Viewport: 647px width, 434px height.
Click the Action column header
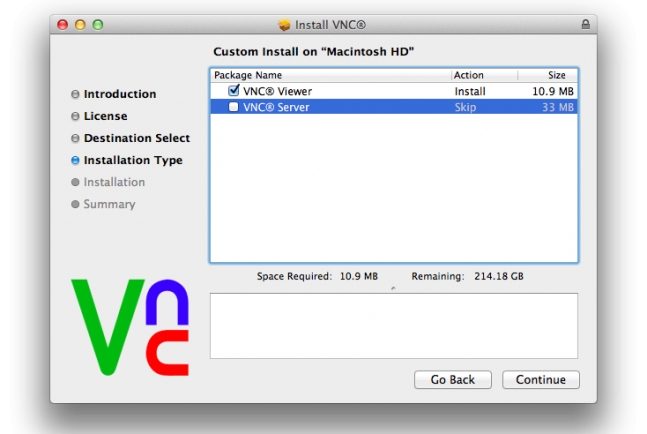tap(484, 75)
